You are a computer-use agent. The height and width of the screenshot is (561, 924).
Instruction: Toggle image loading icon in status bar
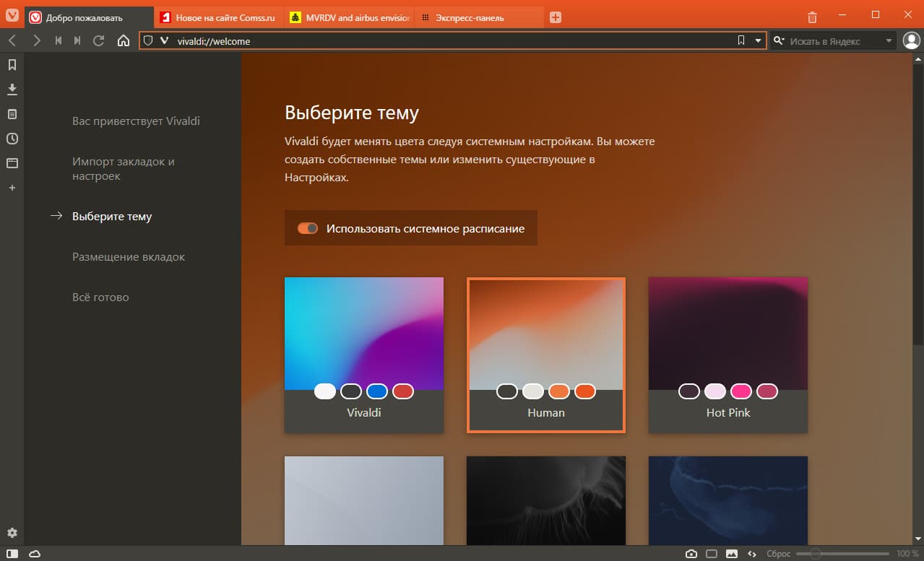pyautogui.click(x=732, y=554)
